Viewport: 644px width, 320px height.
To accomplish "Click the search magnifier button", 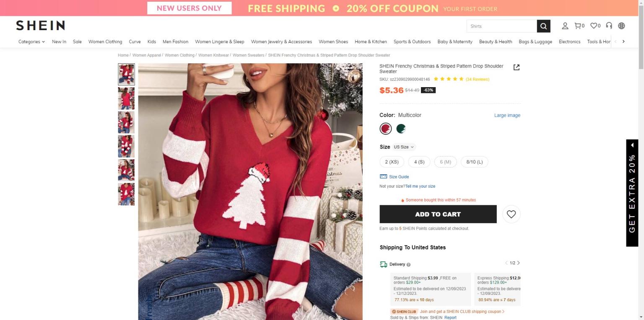I will coord(543,26).
